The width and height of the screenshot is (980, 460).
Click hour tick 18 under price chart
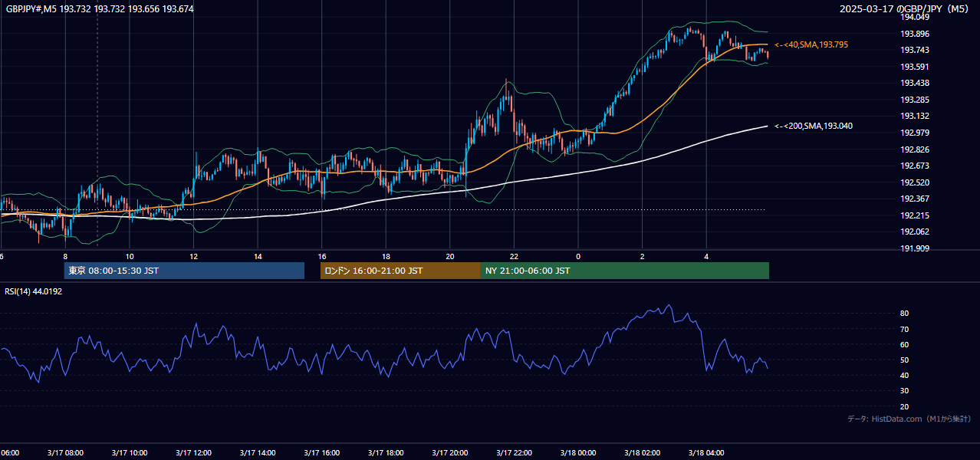pyautogui.click(x=386, y=257)
